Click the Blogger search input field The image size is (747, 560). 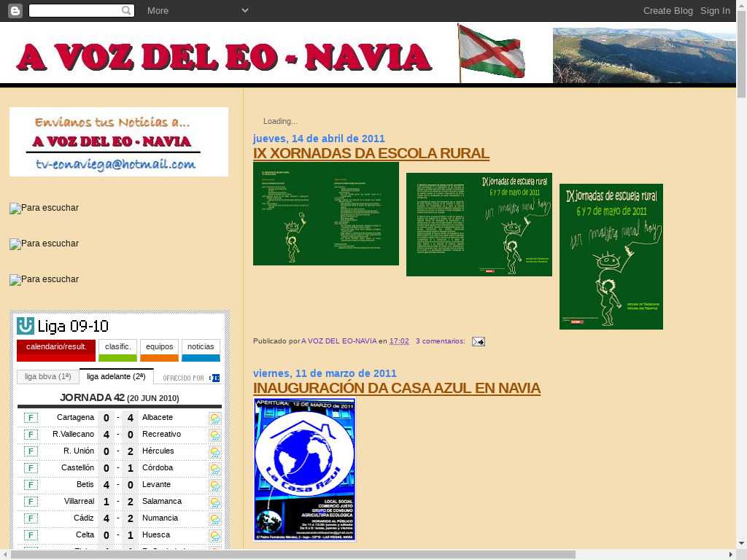[x=75, y=10]
